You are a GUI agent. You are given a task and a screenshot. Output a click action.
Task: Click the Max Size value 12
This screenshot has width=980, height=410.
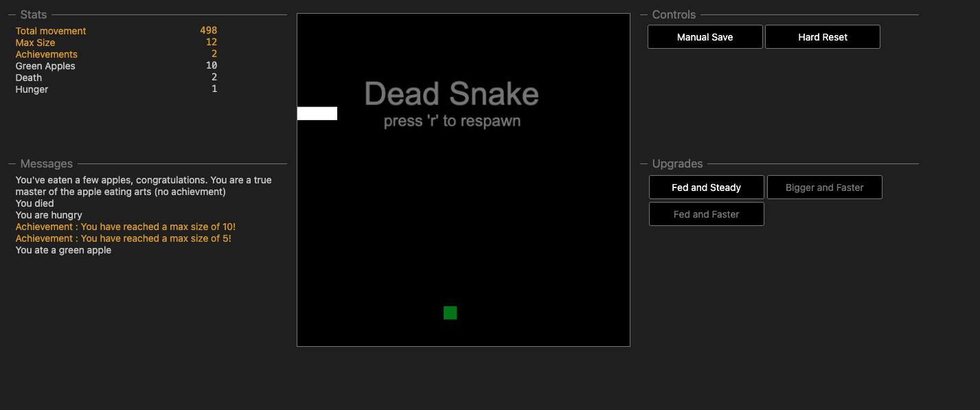(x=212, y=42)
